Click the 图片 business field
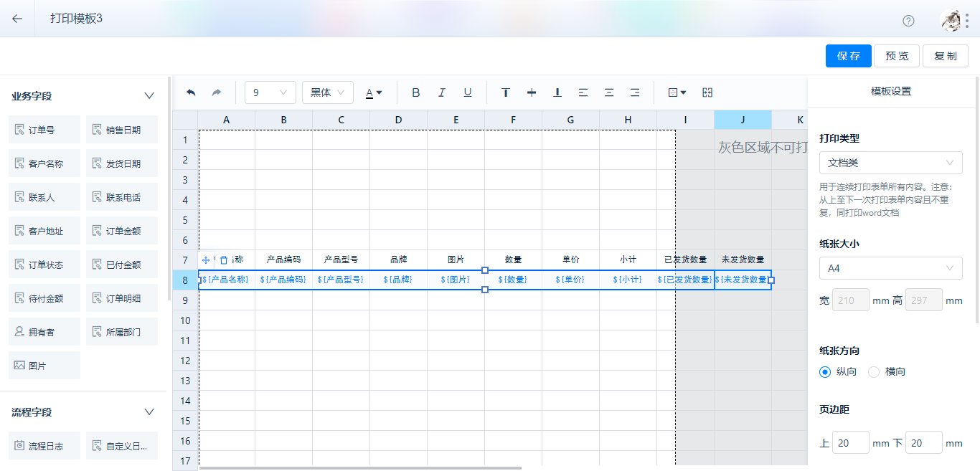 coord(44,366)
